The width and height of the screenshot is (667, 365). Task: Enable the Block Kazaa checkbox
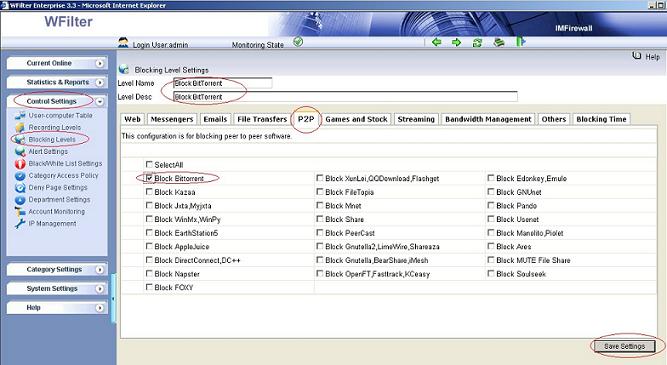[149, 191]
